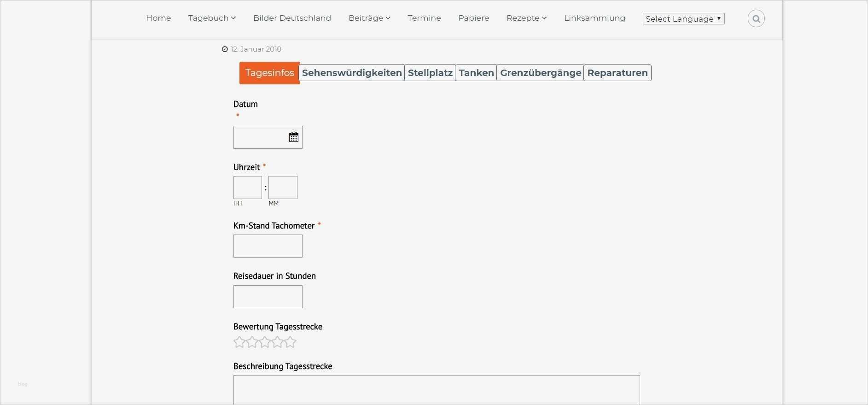Click the clock icon beside the post date

click(225, 49)
